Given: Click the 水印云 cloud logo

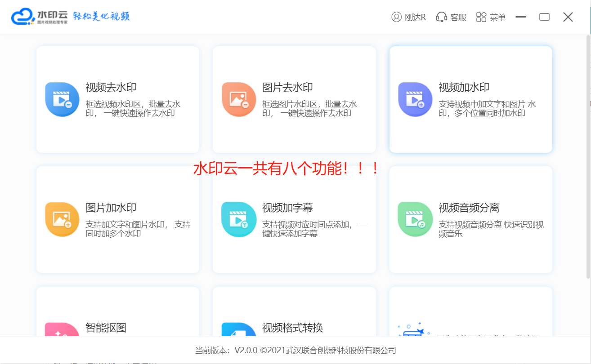Looking at the screenshot, I should (x=23, y=17).
